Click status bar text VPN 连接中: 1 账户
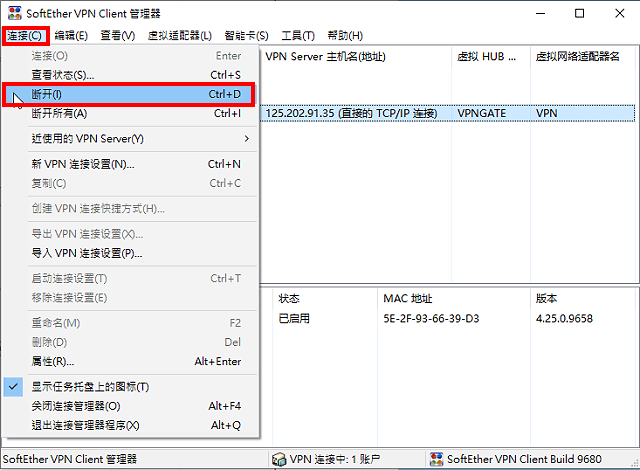The width and height of the screenshot is (640, 470). point(335,459)
